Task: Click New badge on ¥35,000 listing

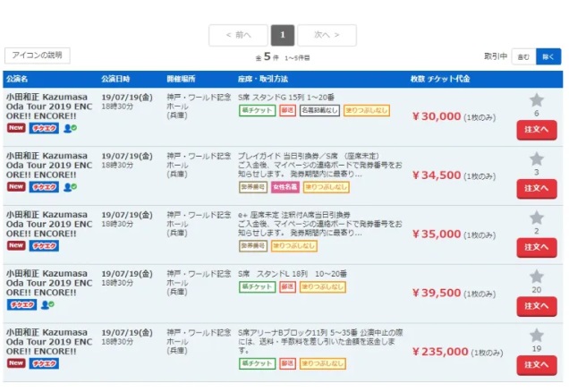Action: (x=16, y=245)
